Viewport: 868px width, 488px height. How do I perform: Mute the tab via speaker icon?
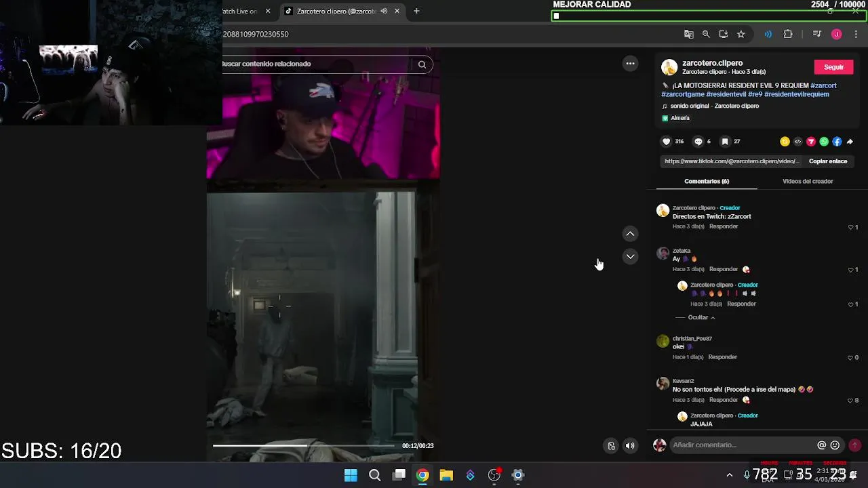[x=384, y=11]
